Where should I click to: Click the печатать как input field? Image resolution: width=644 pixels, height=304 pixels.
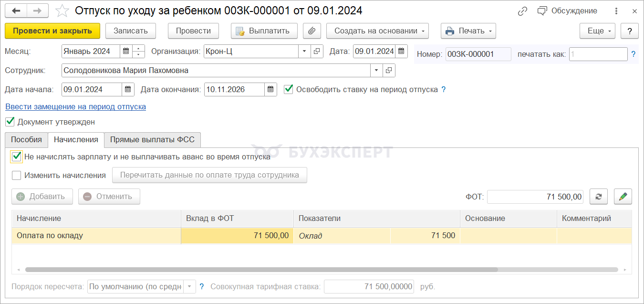click(x=598, y=54)
